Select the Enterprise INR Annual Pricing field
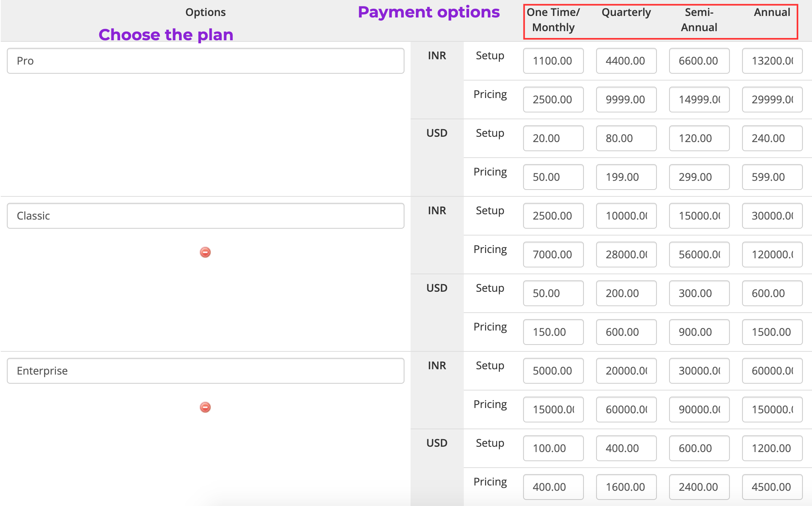The image size is (812, 506). (772, 409)
